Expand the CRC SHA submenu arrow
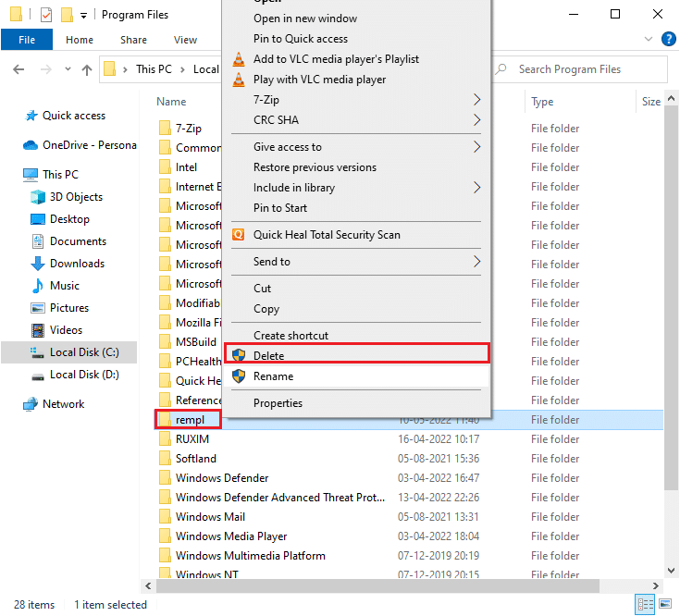Screen dimensions: 680x616 coord(476,120)
